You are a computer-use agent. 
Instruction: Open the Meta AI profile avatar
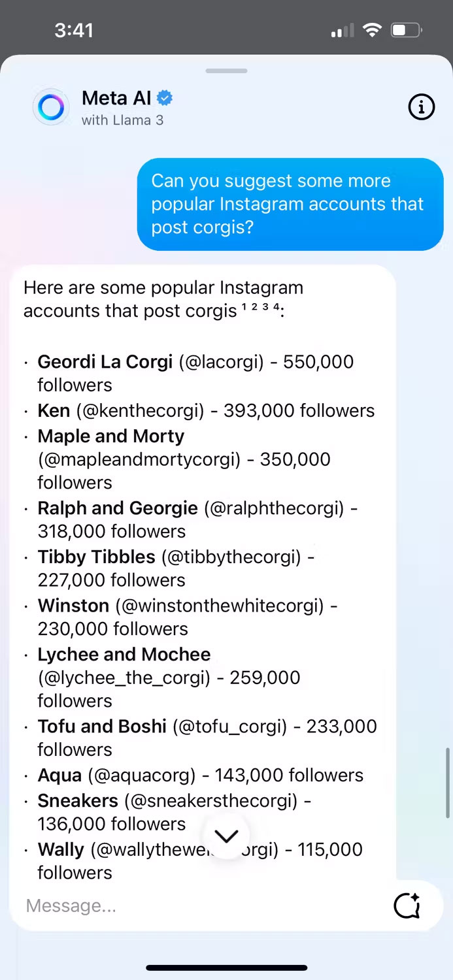pos(51,106)
